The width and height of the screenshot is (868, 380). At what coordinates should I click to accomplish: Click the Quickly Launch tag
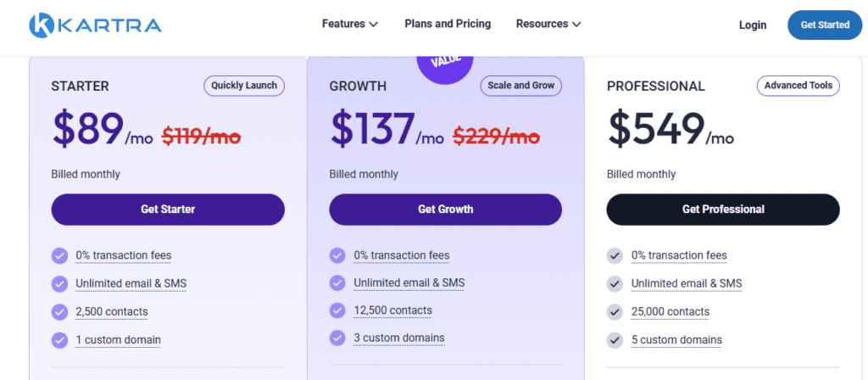click(244, 86)
